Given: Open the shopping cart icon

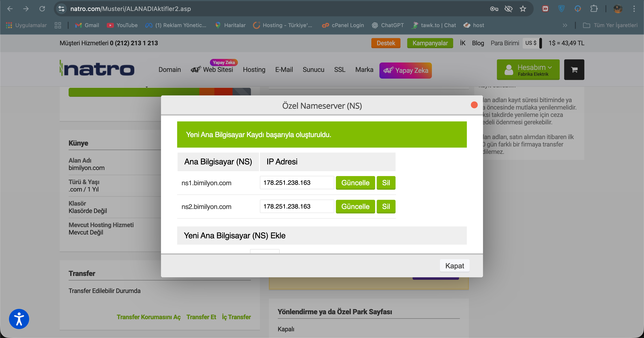Looking at the screenshot, I should point(574,69).
